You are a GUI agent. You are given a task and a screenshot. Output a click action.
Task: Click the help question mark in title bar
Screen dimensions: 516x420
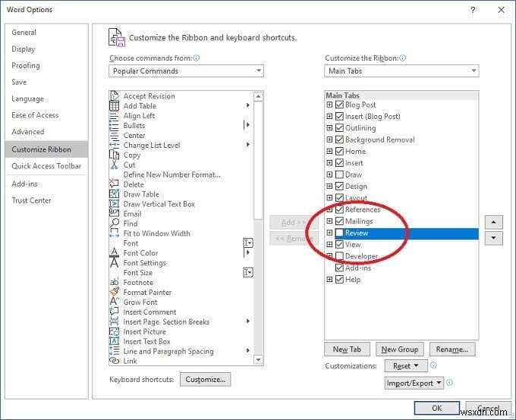473,10
